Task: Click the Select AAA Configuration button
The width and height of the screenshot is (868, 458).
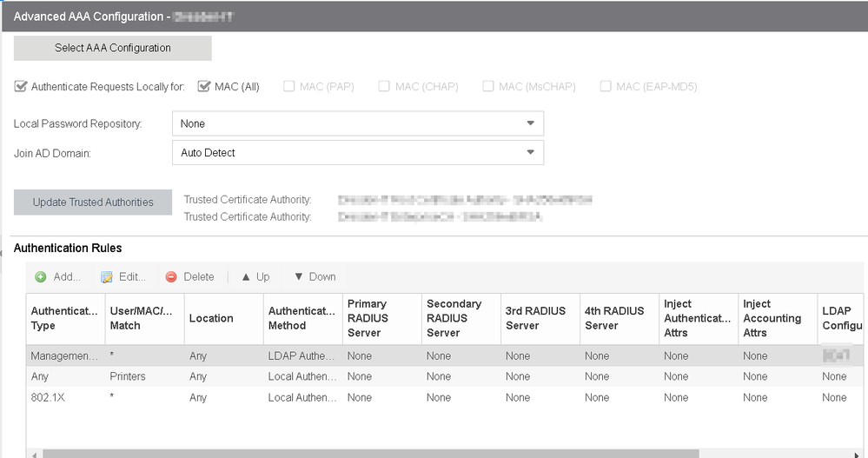Action: 113,49
